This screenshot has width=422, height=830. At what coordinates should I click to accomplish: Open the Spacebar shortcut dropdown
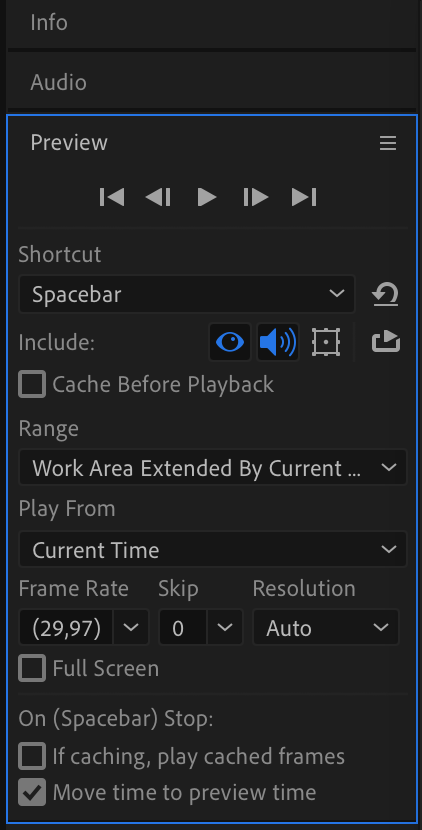pyautogui.click(x=187, y=294)
